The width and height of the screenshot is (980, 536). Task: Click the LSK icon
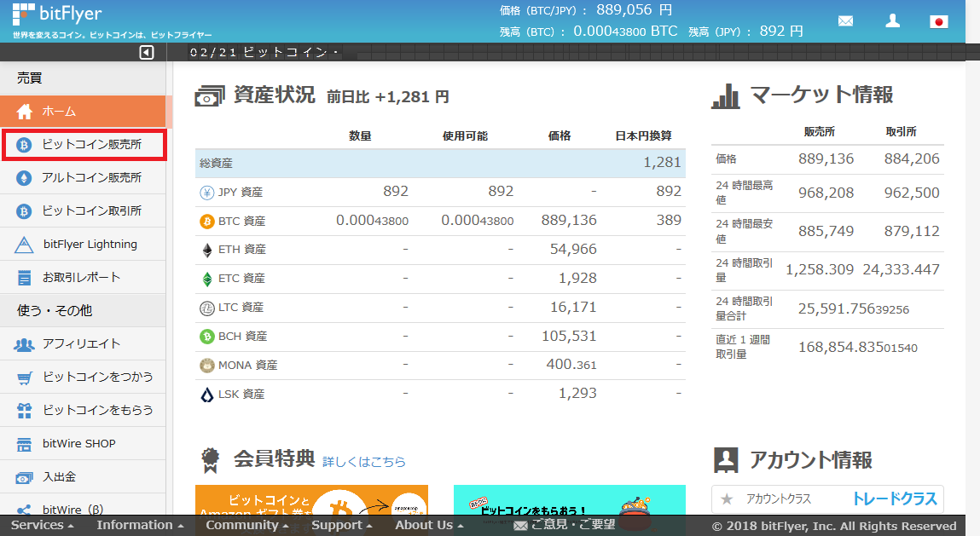coord(207,395)
